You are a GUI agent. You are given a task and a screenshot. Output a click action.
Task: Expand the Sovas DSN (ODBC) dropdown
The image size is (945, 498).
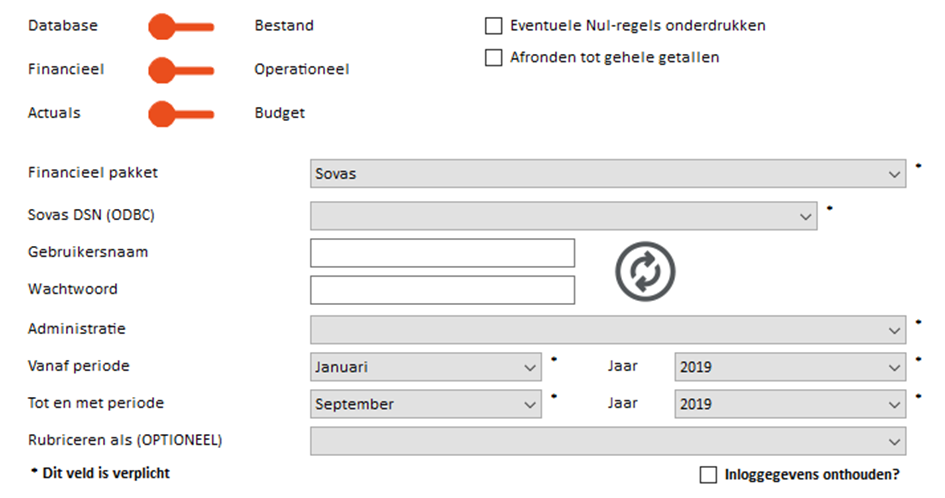click(x=564, y=216)
